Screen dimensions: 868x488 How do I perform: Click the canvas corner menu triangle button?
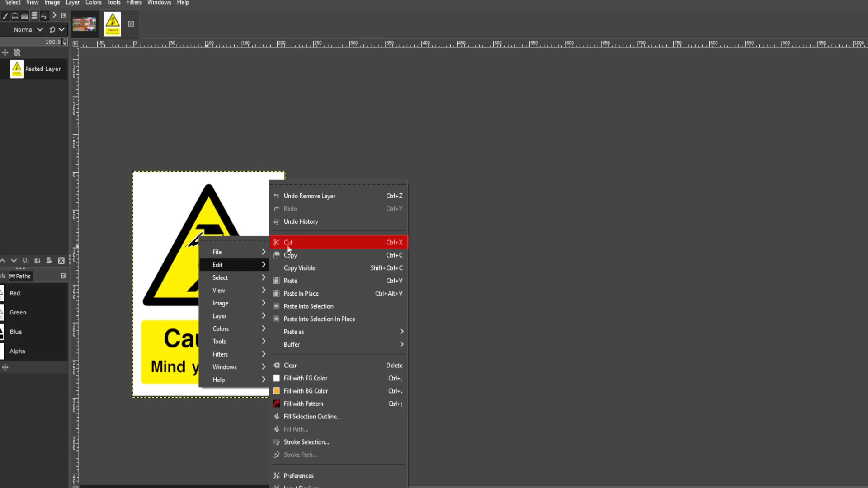coord(75,43)
